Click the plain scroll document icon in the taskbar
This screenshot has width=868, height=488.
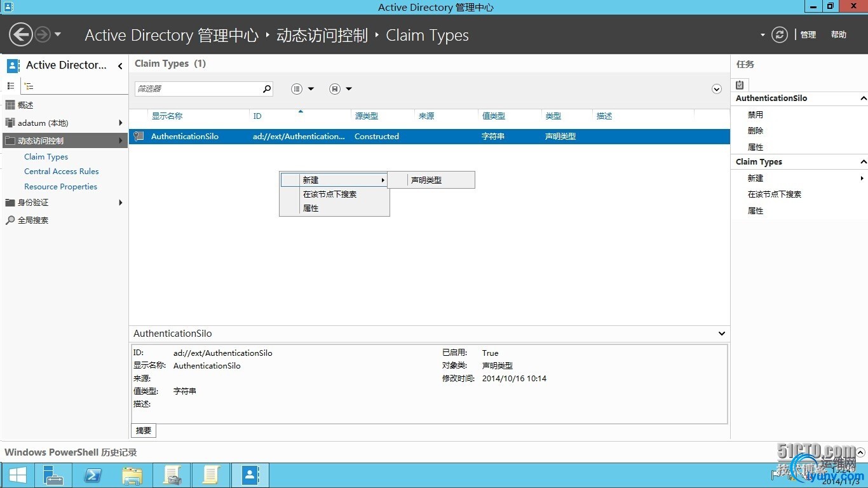coord(211,475)
